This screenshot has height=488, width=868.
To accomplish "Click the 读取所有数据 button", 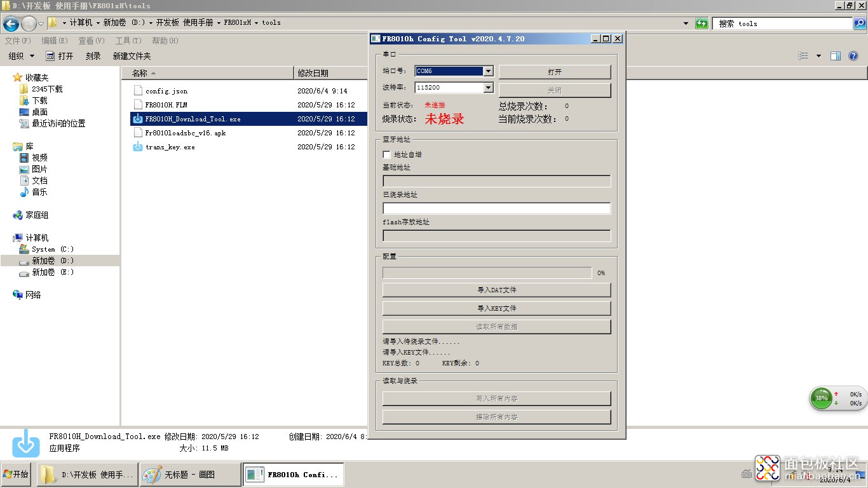I will click(x=496, y=327).
